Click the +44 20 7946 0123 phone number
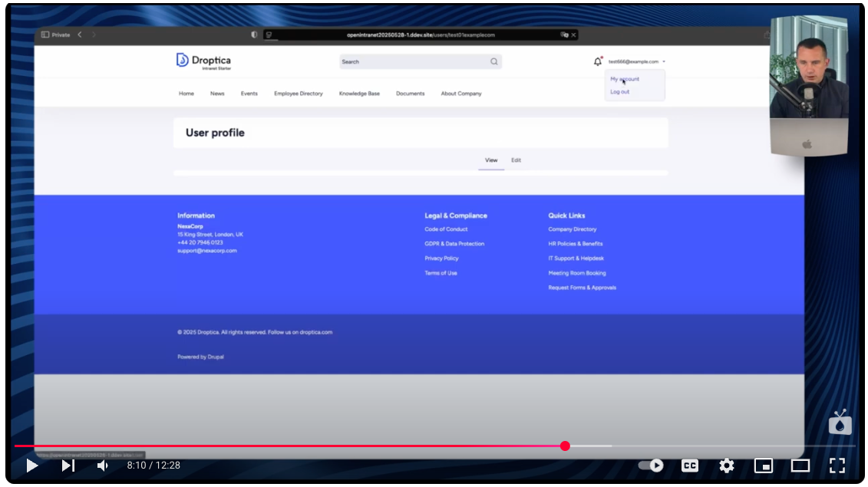This screenshot has width=868, height=487. pyautogui.click(x=200, y=242)
